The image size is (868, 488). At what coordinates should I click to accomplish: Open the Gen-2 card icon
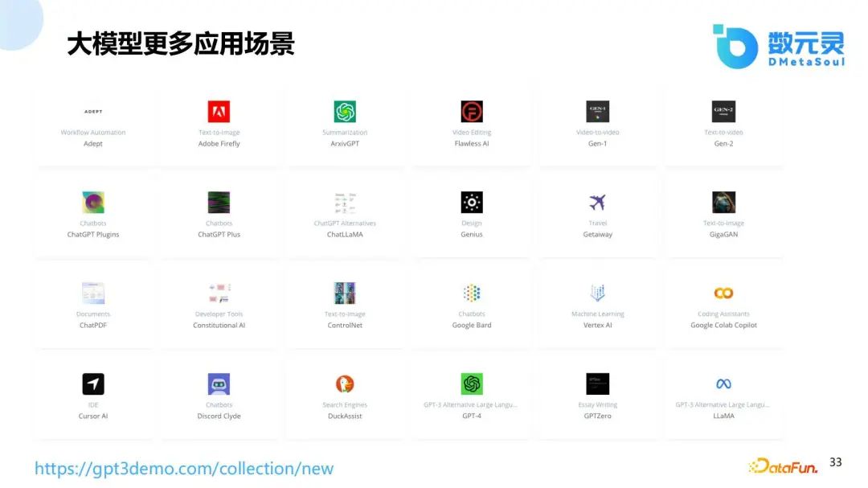[x=723, y=111]
